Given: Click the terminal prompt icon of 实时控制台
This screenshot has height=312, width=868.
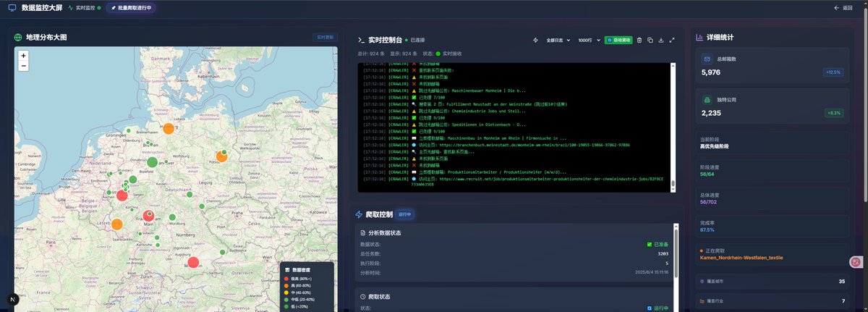Looking at the screenshot, I should [x=362, y=41].
